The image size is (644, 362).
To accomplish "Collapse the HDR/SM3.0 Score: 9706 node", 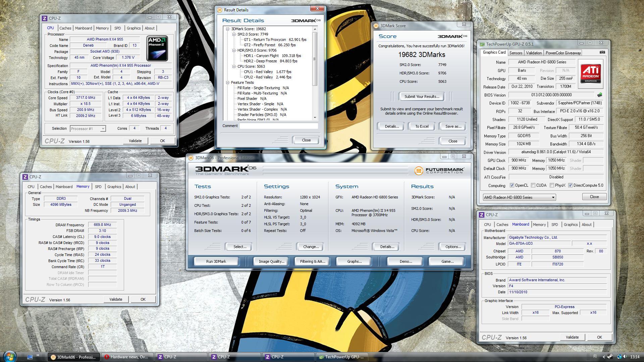I will (x=234, y=50).
